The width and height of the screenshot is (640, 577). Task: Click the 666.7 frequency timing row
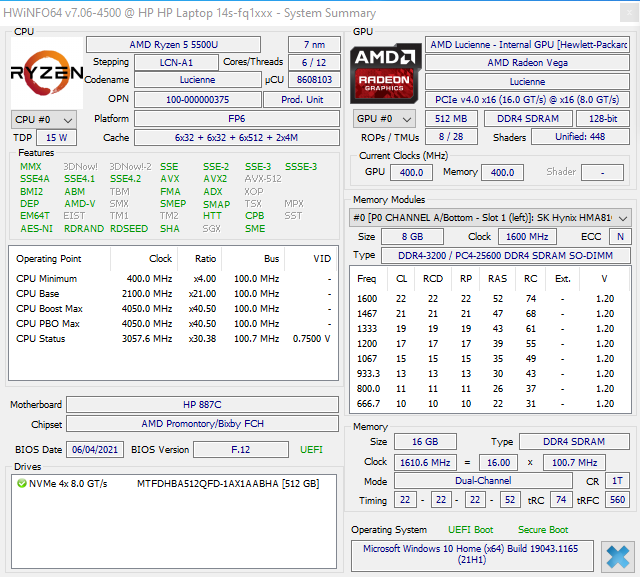click(x=489, y=404)
